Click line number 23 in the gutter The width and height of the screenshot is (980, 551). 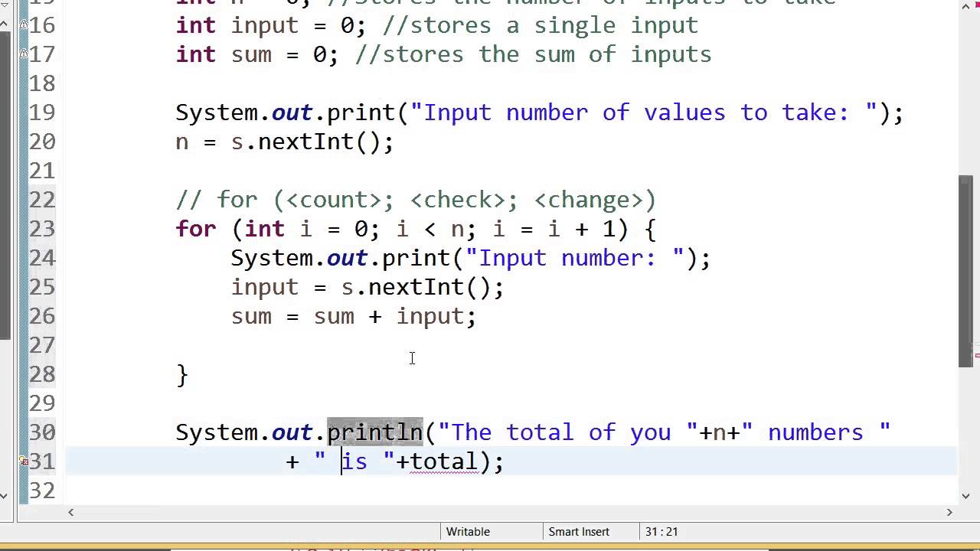42,229
